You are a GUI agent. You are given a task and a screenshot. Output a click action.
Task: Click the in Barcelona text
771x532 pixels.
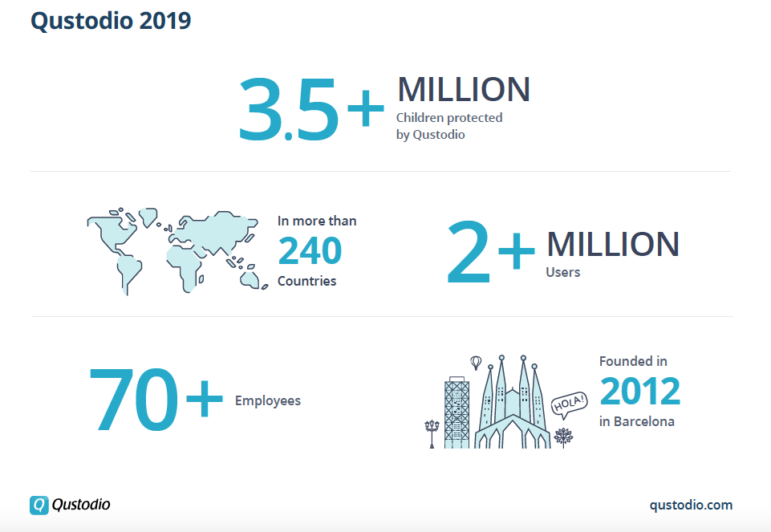[637, 421]
